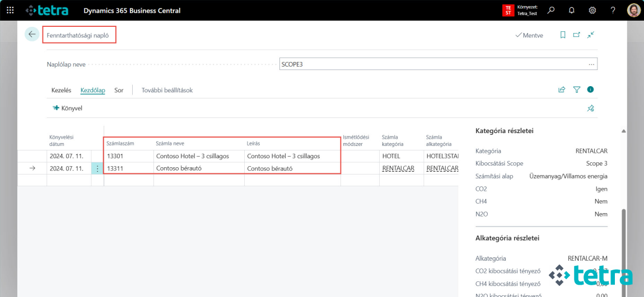
Task: Click the collapse page arrows icon
Action: pos(591,35)
